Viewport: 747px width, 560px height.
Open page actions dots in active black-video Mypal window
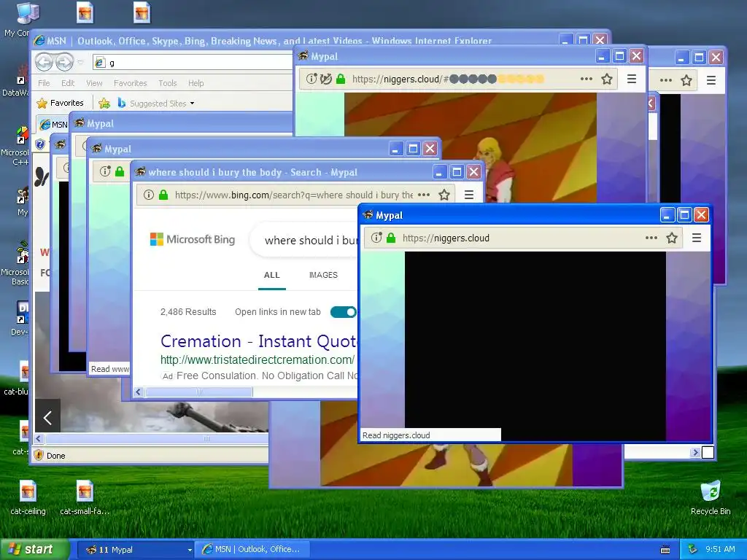click(651, 238)
